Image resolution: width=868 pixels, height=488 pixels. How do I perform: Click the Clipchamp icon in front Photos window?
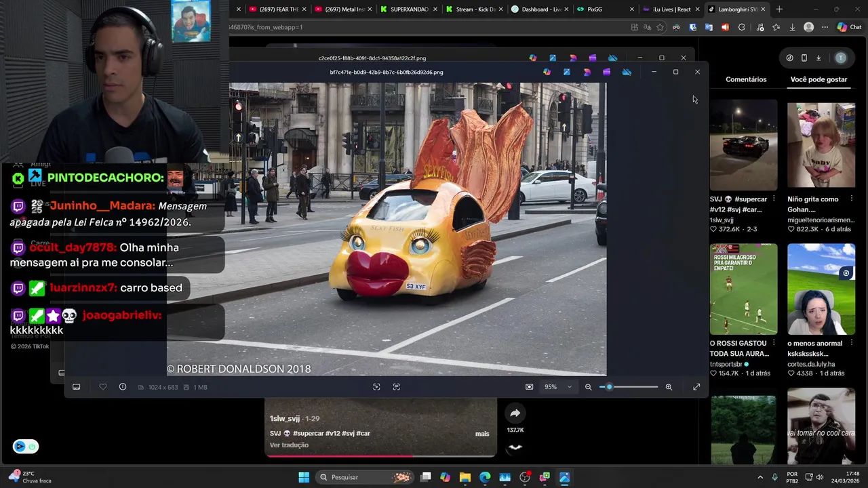pos(606,72)
